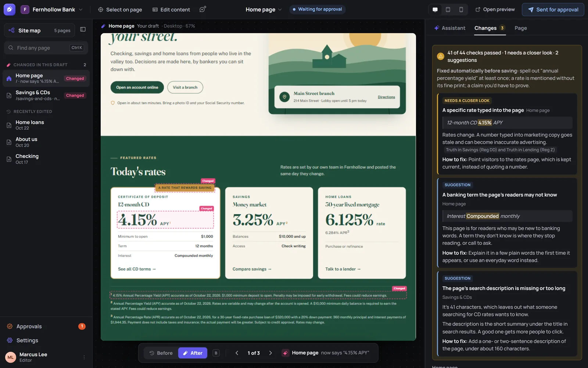The height and width of the screenshot is (368, 588).
Task: Open Checking recently edited page
Action: pos(46,159)
